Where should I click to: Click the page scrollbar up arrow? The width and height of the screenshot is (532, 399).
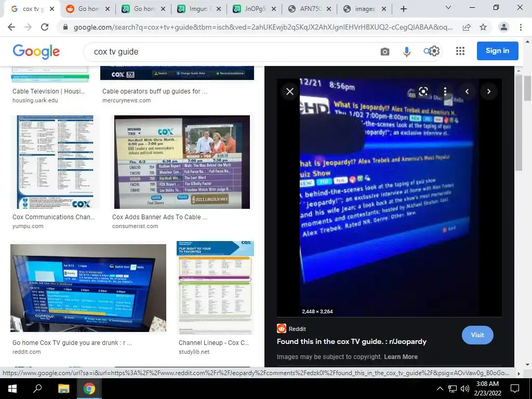pyautogui.click(x=527, y=42)
